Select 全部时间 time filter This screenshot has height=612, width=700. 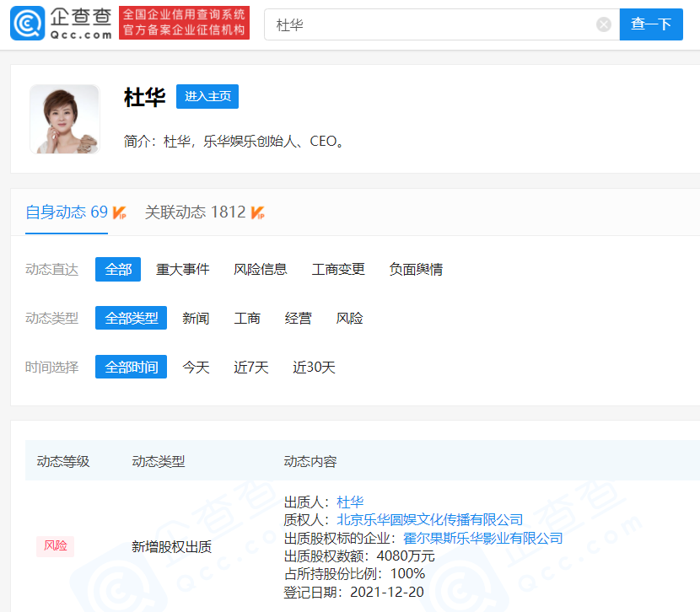click(132, 367)
